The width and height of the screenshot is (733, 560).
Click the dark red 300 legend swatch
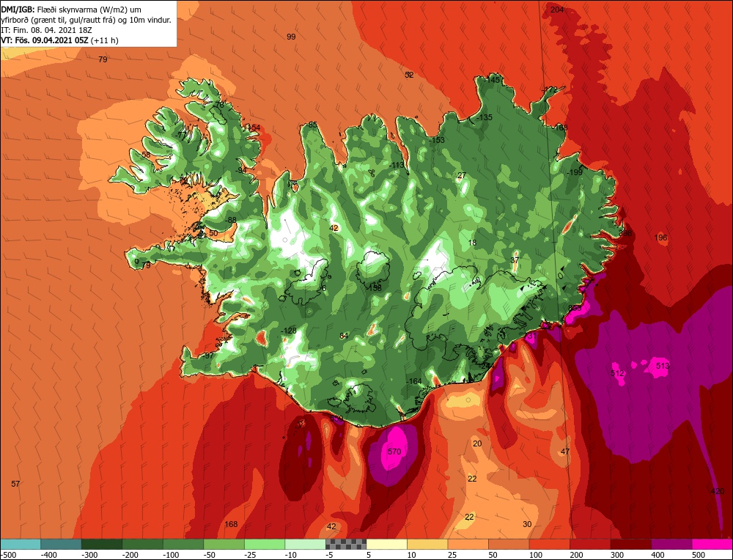pyautogui.click(x=630, y=544)
